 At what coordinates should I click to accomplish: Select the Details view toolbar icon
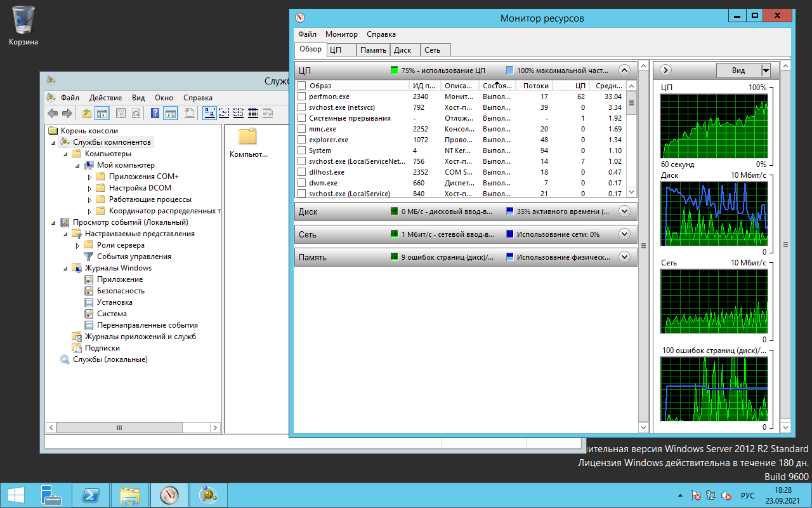(x=252, y=113)
